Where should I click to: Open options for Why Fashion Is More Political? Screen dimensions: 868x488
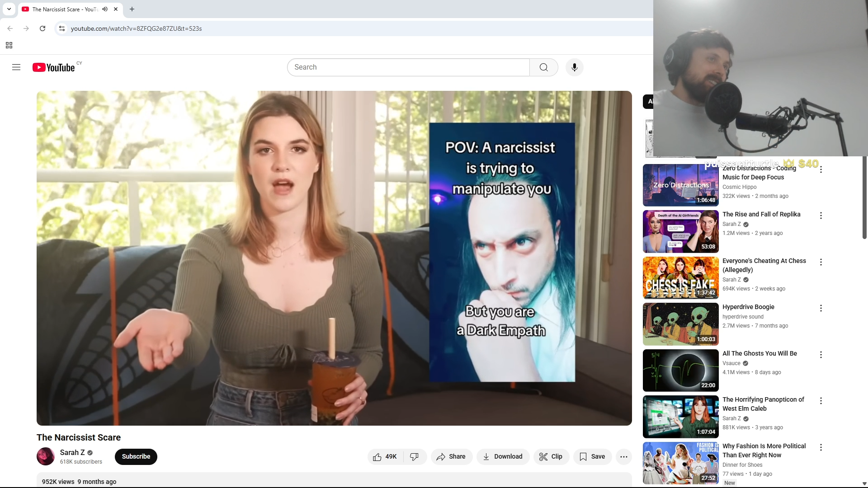click(821, 447)
